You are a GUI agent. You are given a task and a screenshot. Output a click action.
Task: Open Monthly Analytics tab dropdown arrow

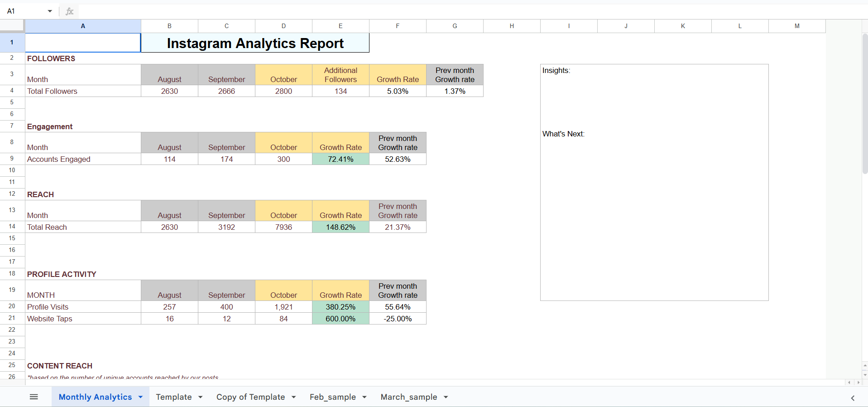click(140, 397)
